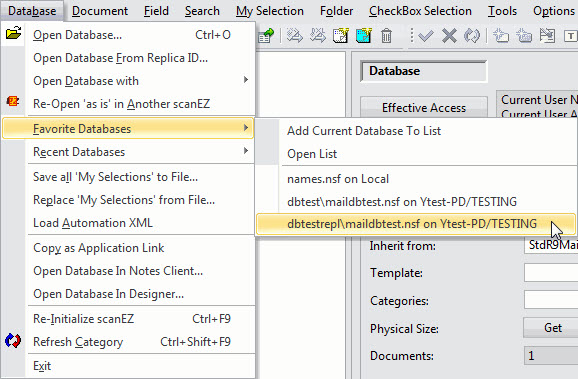Open the Tools menu
Image resolution: width=578 pixels, height=379 pixels.
click(502, 11)
